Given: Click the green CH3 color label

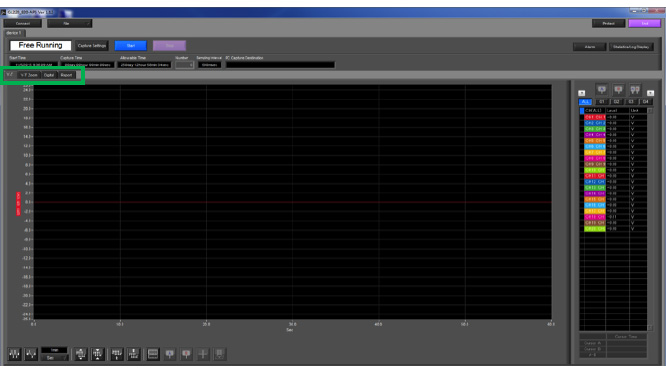Looking at the screenshot, I should 595,129.
